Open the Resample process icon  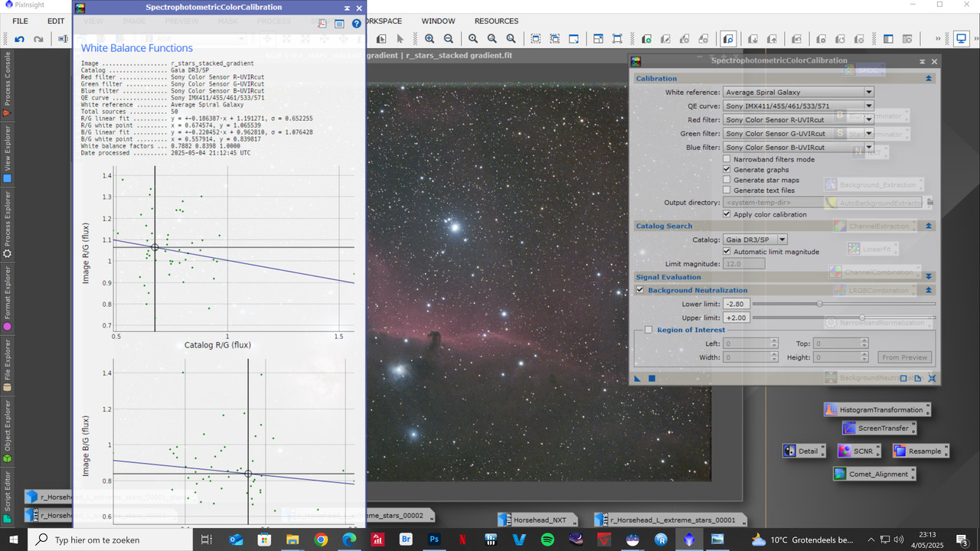[921, 451]
